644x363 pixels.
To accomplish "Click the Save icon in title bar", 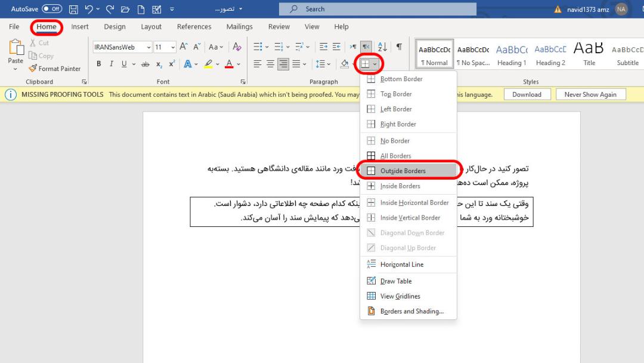I will click(73, 9).
